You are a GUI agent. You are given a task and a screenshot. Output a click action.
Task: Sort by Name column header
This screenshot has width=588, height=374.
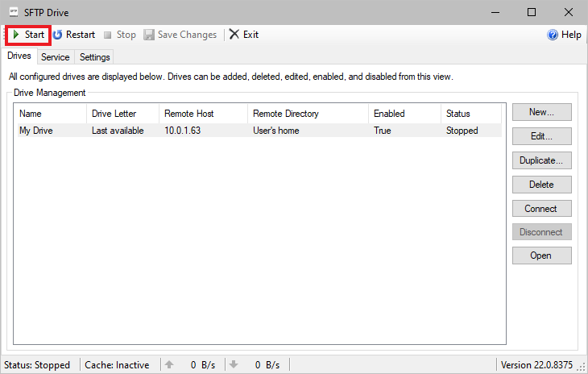(x=48, y=114)
